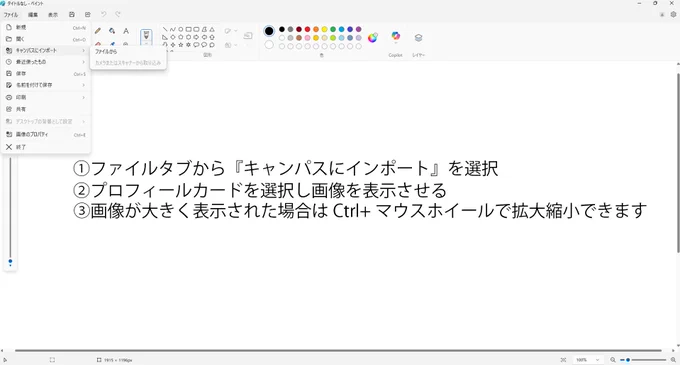Open the 編集 (Edit) menu

(33, 15)
